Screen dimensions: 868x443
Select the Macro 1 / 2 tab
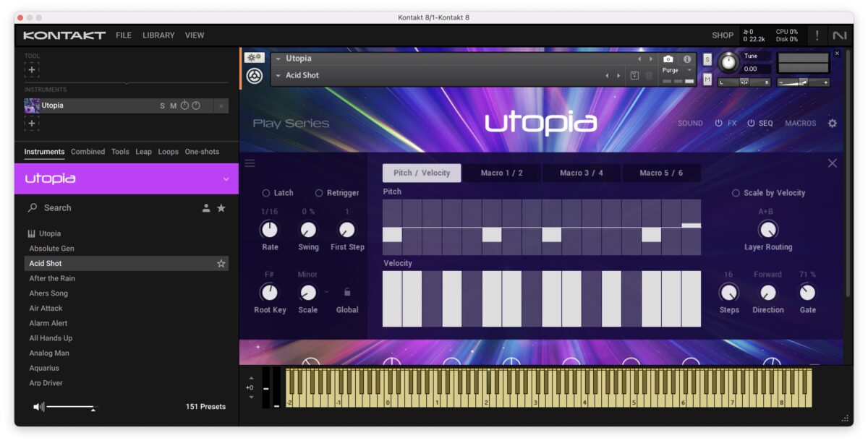(501, 173)
